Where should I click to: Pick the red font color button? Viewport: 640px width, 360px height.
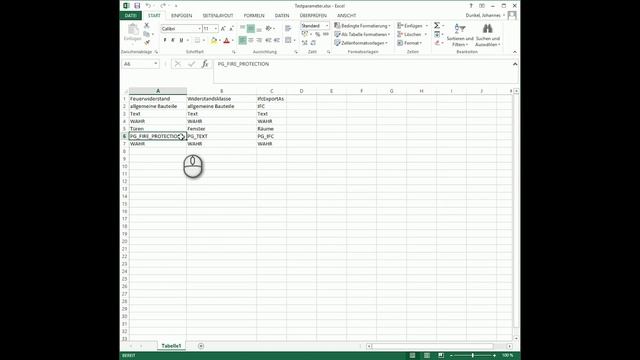coord(227,40)
